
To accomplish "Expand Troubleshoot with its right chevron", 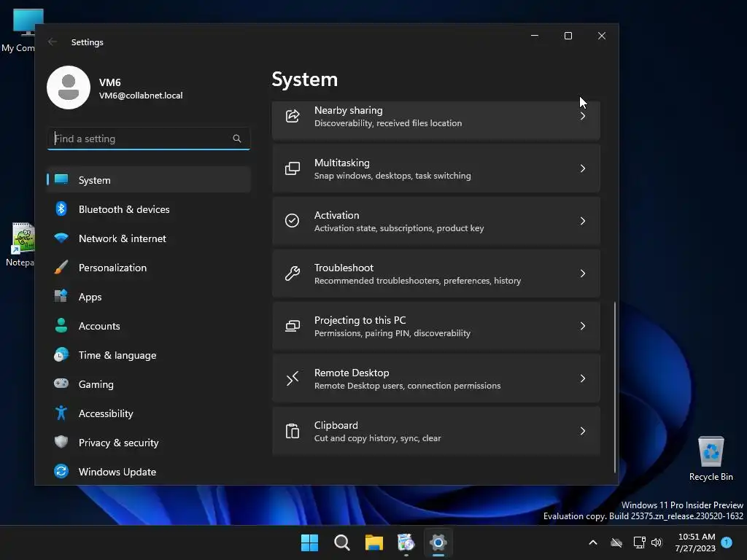I will click(x=583, y=273).
